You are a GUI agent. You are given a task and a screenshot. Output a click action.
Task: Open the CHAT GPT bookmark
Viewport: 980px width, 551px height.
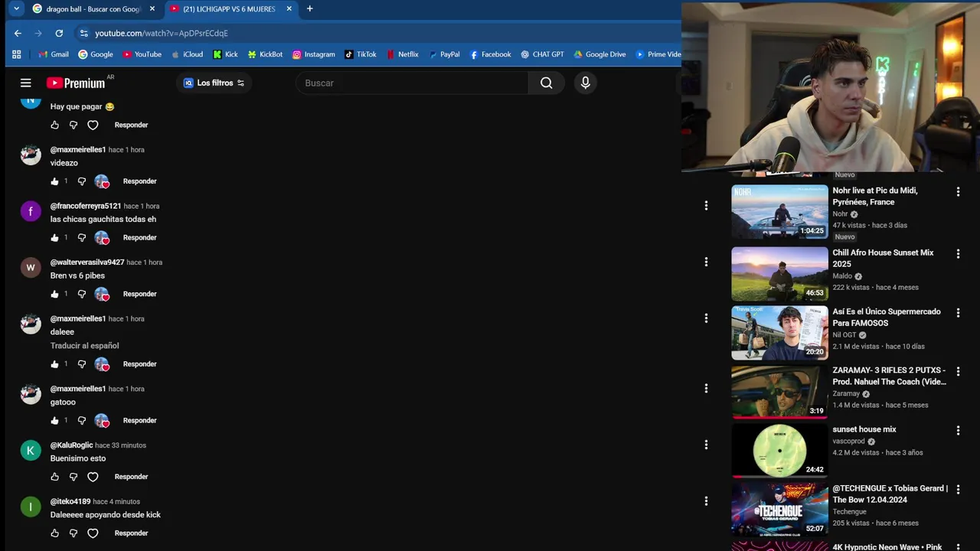(542, 54)
